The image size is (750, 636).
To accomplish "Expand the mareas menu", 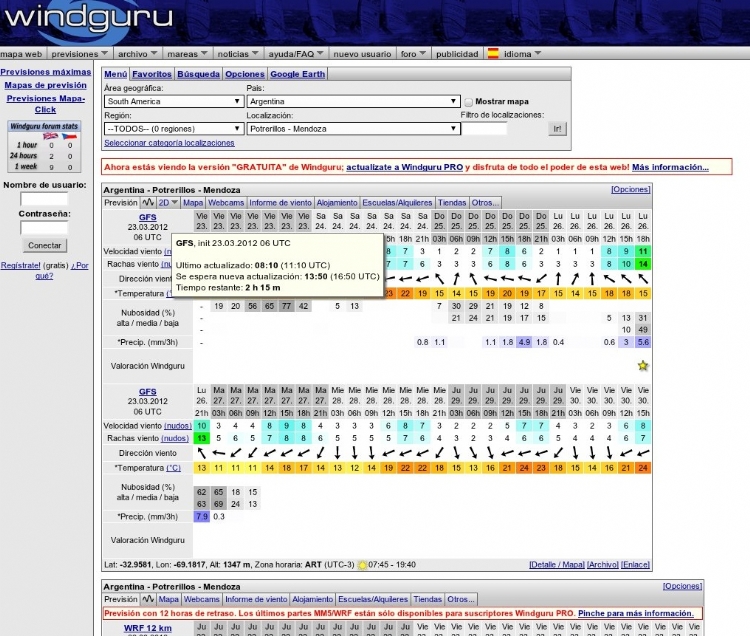I will click(x=187, y=54).
